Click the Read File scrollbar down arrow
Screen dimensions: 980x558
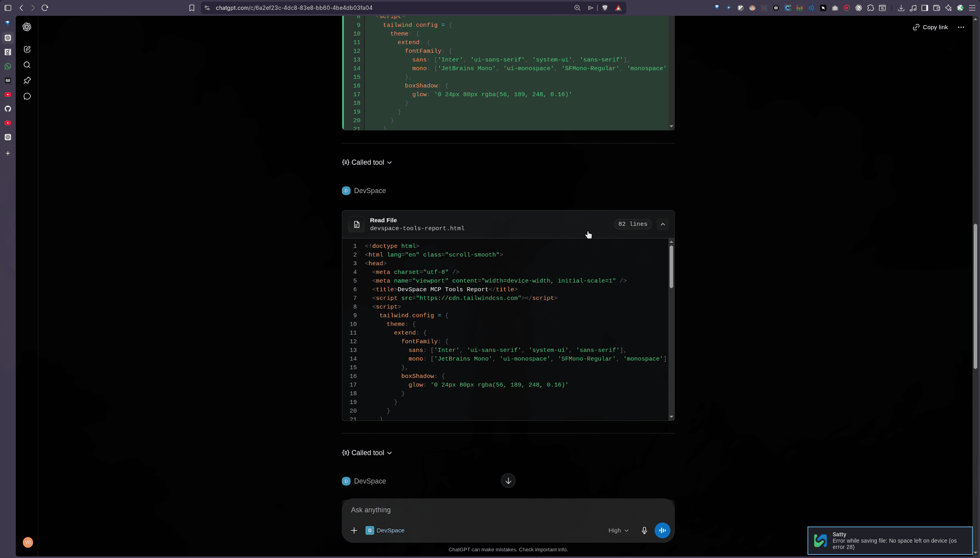point(671,417)
